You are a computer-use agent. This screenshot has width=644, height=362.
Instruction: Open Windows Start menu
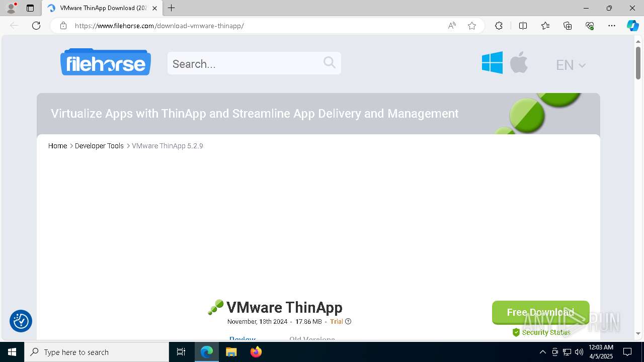(12, 352)
